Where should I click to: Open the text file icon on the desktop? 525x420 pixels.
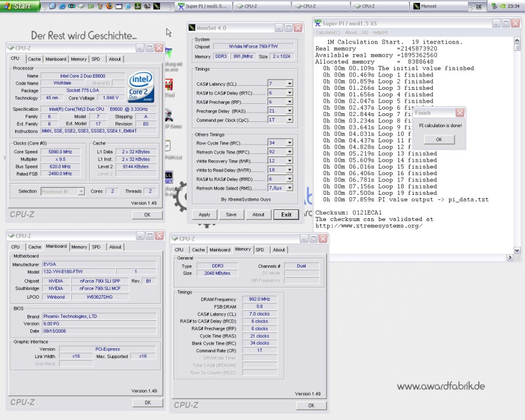coord(168,146)
